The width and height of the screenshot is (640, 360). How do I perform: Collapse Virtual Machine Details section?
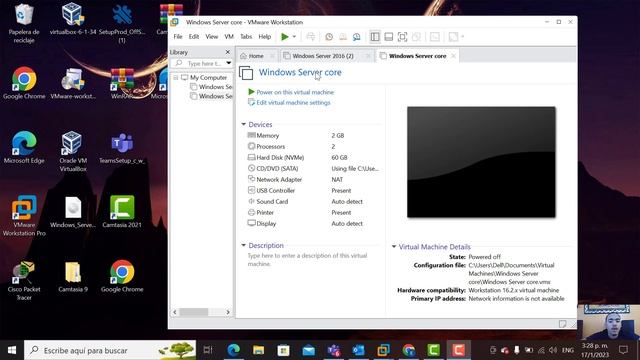click(x=394, y=247)
